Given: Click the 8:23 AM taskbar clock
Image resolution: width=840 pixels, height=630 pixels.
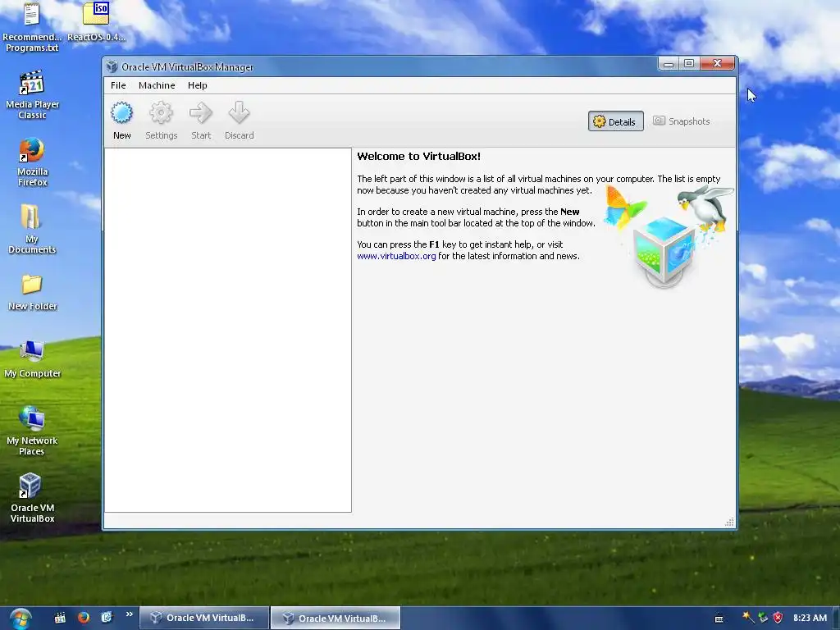Looking at the screenshot, I should point(810,618).
